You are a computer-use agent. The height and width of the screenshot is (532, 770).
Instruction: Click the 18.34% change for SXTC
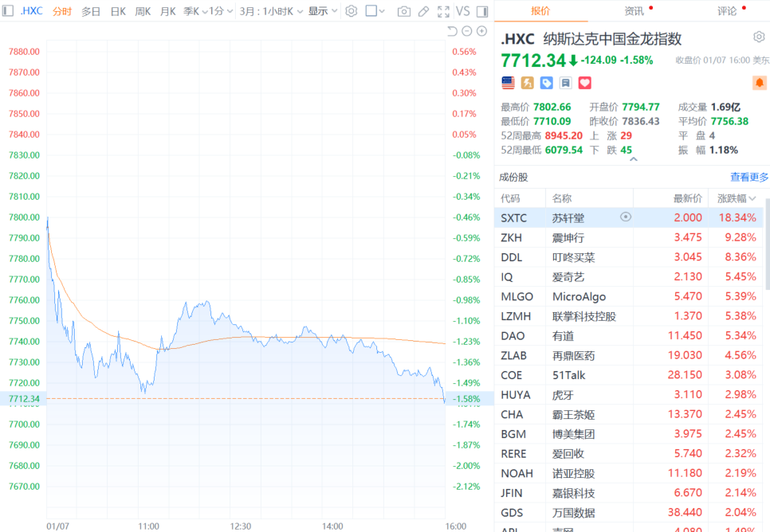(x=737, y=217)
